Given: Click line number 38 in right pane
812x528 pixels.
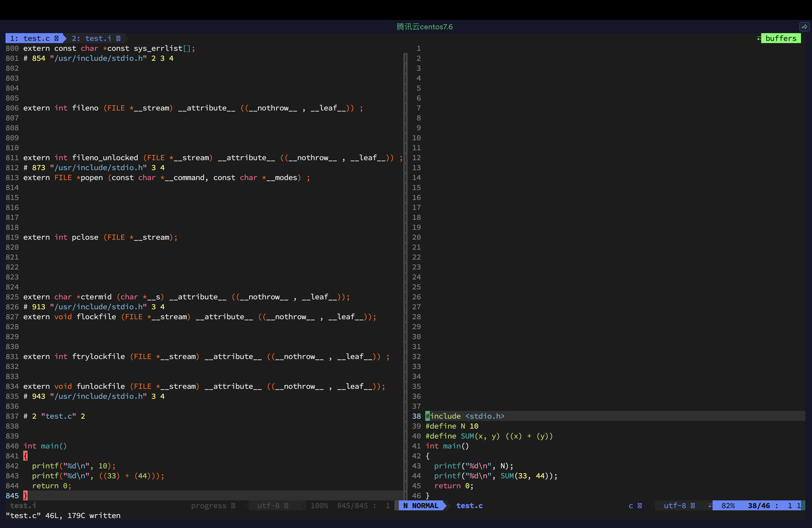Looking at the screenshot, I should (416, 416).
